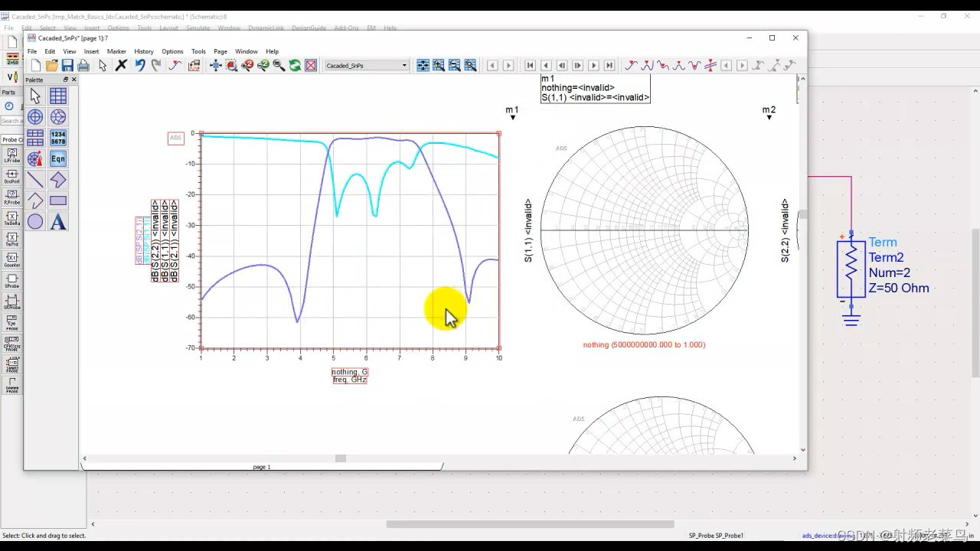Viewport: 980px width, 551px height.
Task: Zoom in by two with the red magnifier
Action: click(x=247, y=66)
